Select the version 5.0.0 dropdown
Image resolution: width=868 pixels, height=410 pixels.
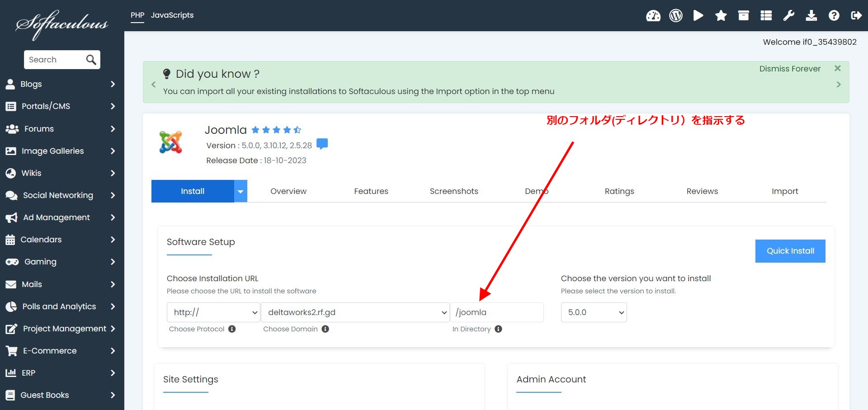coord(594,312)
